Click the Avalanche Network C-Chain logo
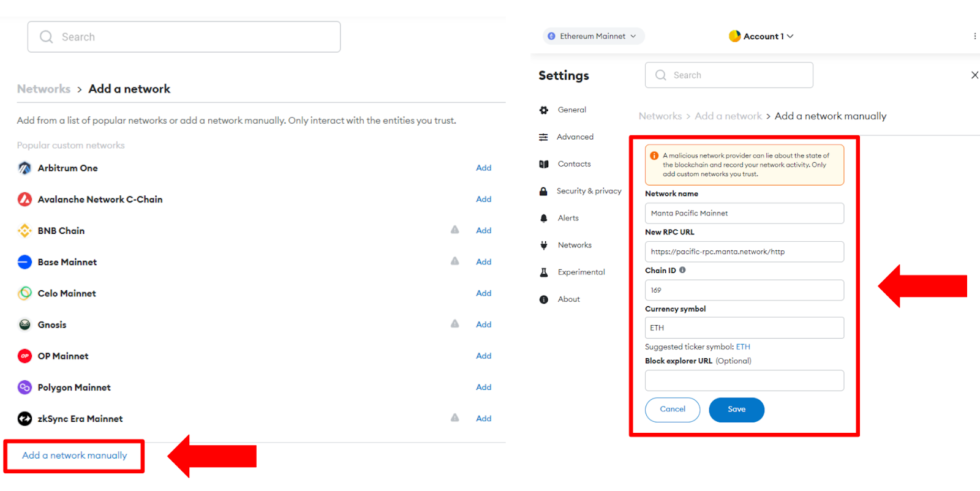 point(24,199)
